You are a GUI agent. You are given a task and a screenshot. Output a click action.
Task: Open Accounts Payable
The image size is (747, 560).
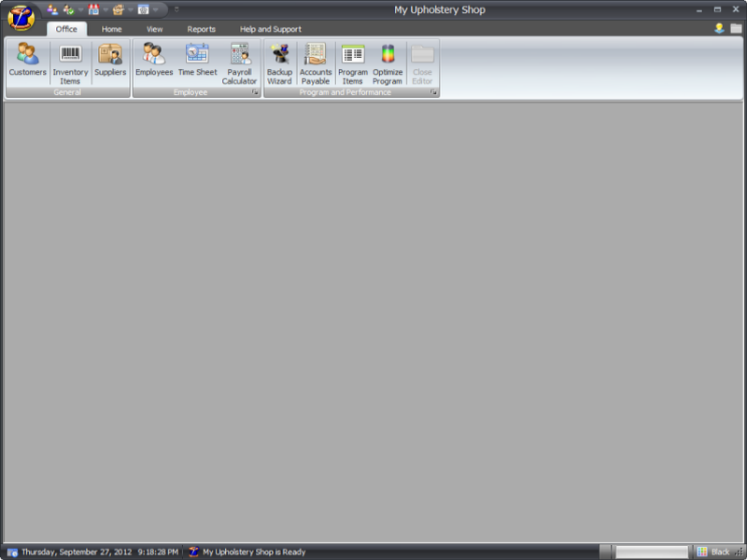click(316, 63)
